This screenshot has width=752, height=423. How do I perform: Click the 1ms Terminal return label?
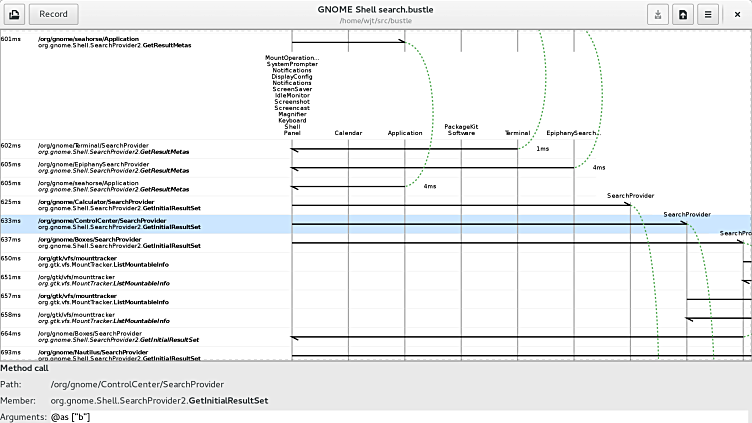pyautogui.click(x=542, y=149)
